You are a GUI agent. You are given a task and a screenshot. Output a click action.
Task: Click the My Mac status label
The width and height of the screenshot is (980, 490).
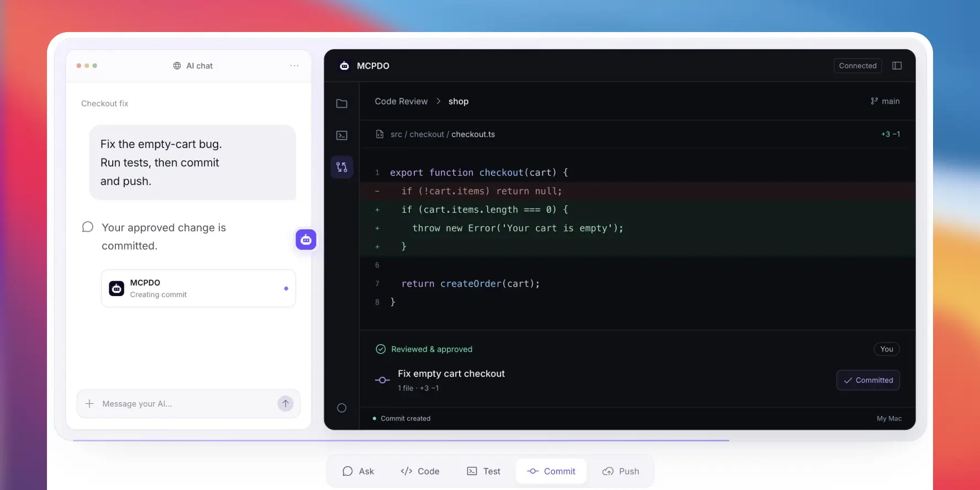[x=889, y=419]
